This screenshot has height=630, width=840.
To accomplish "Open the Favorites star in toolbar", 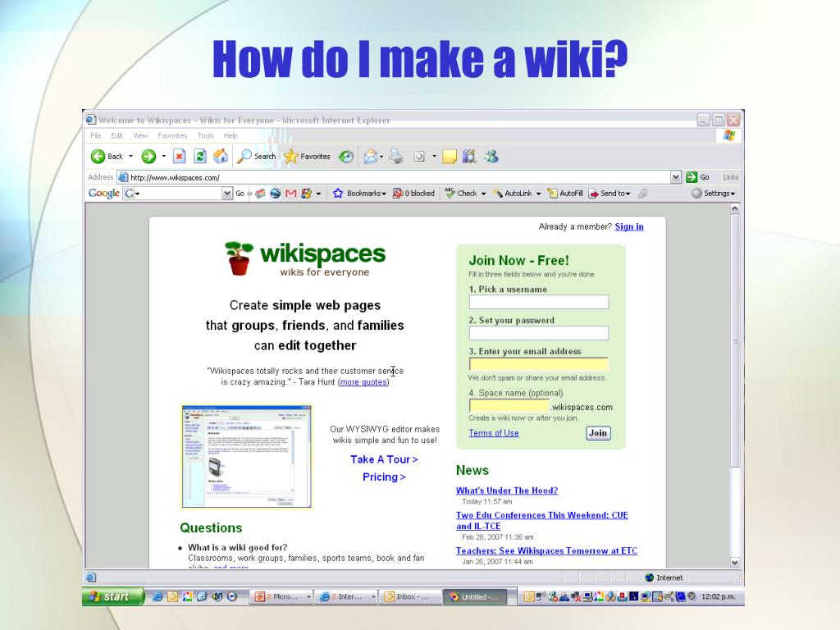I will click(x=307, y=157).
